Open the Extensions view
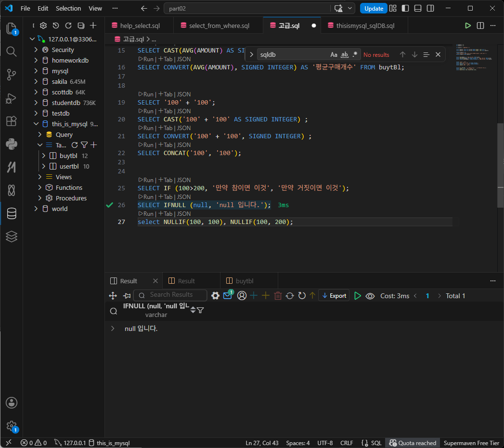The height and width of the screenshot is (448, 504). click(x=12, y=121)
